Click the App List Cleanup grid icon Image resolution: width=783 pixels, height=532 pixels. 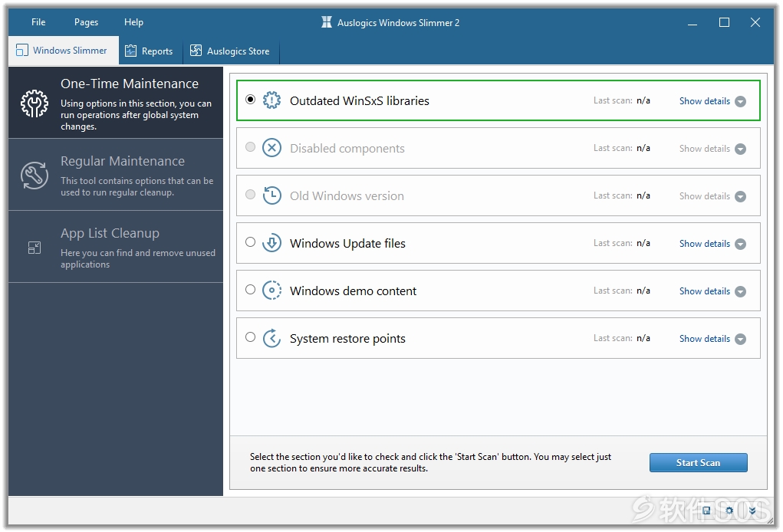(x=35, y=248)
